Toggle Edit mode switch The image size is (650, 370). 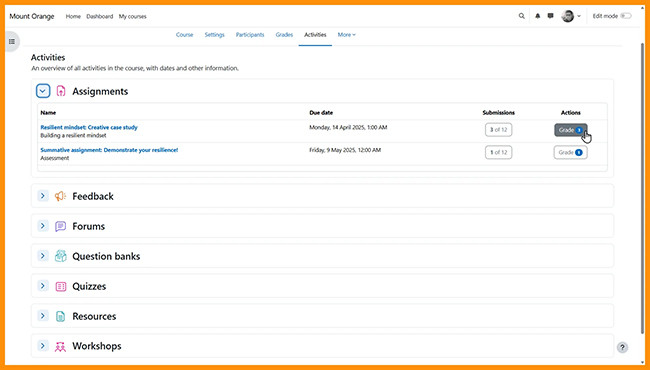coord(626,16)
